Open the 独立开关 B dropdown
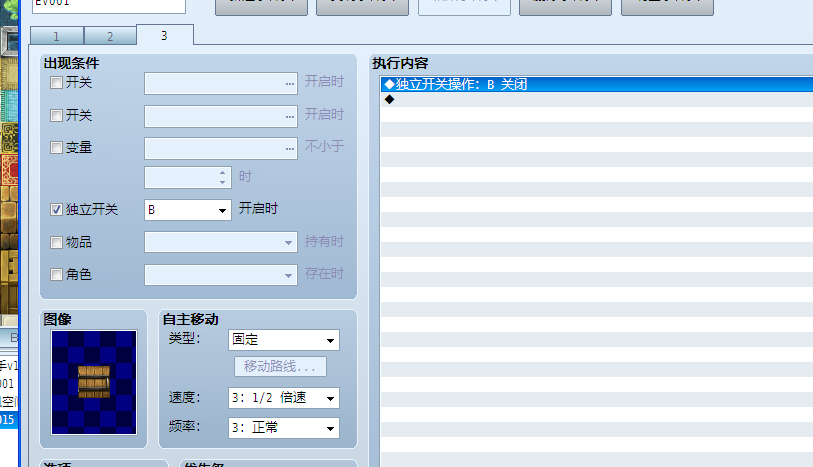 188,210
